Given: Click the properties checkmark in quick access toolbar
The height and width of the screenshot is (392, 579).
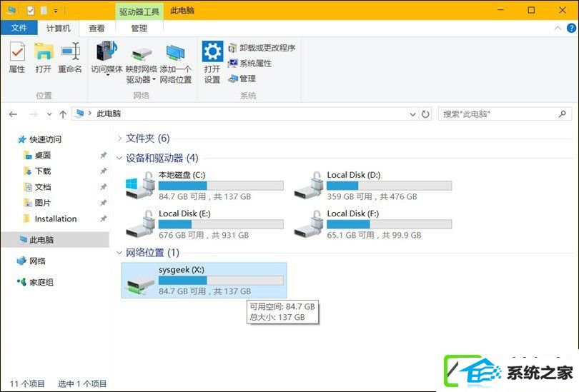Looking at the screenshot, I should coord(31,11).
